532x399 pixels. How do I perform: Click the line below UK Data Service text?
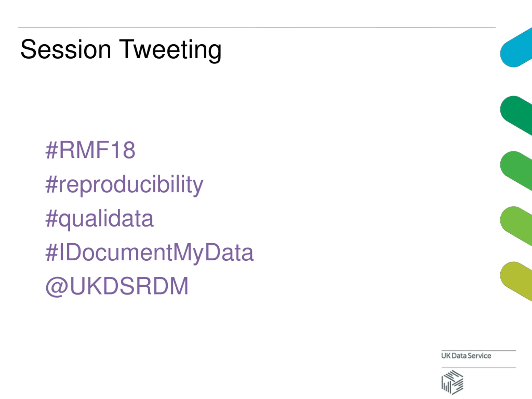point(479,367)
